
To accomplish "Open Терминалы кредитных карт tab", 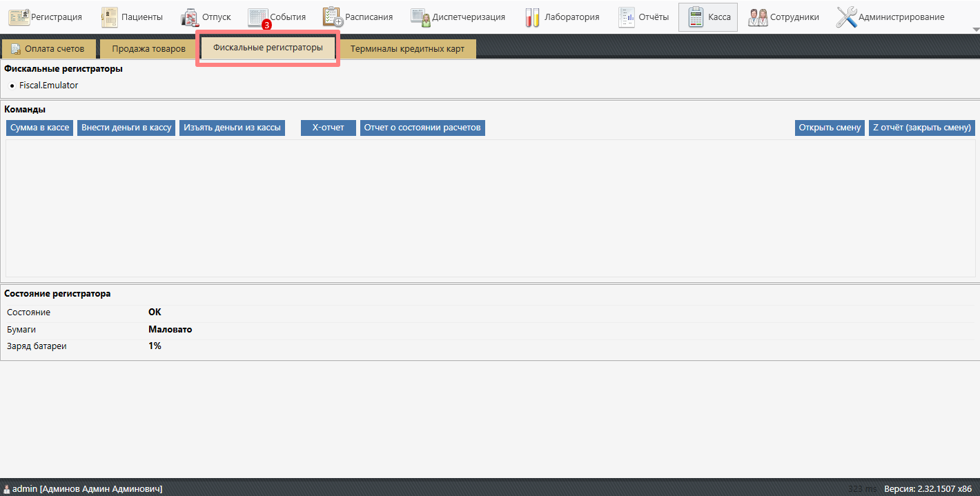I will pos(407,49).
